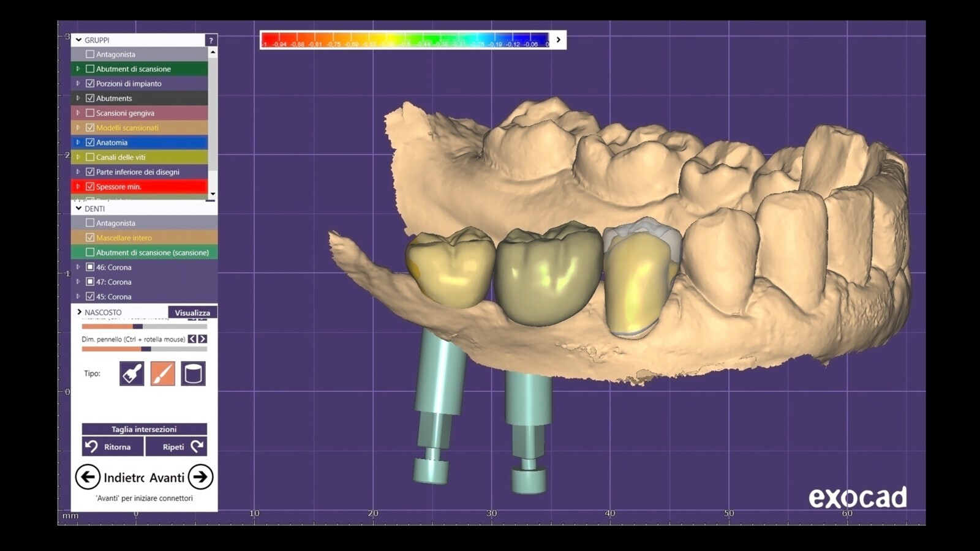Enable the Antagonista group checkbox
Viewport: 980px width, 551px height.
pos(90,54)
